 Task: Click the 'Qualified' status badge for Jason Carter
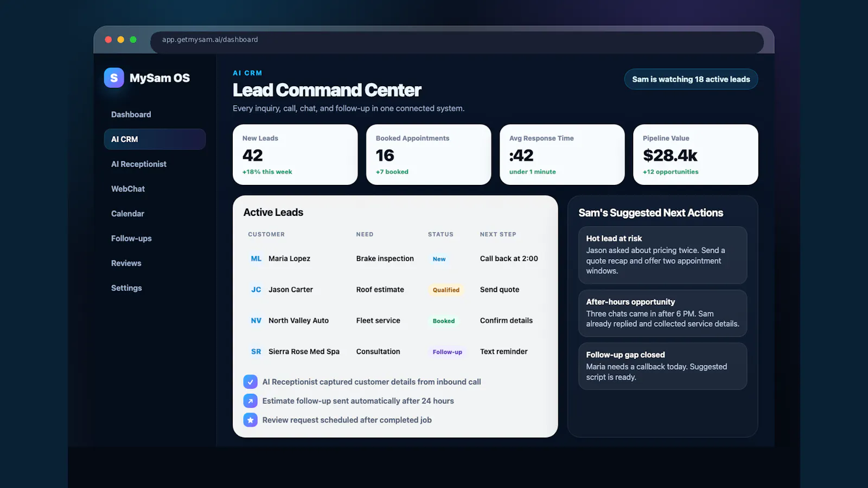coord(446,290)
